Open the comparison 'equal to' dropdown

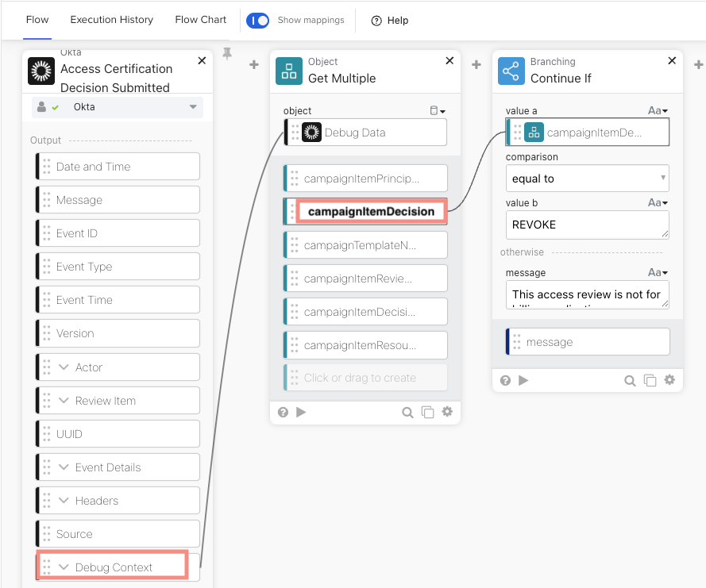(x=587, y=179)
